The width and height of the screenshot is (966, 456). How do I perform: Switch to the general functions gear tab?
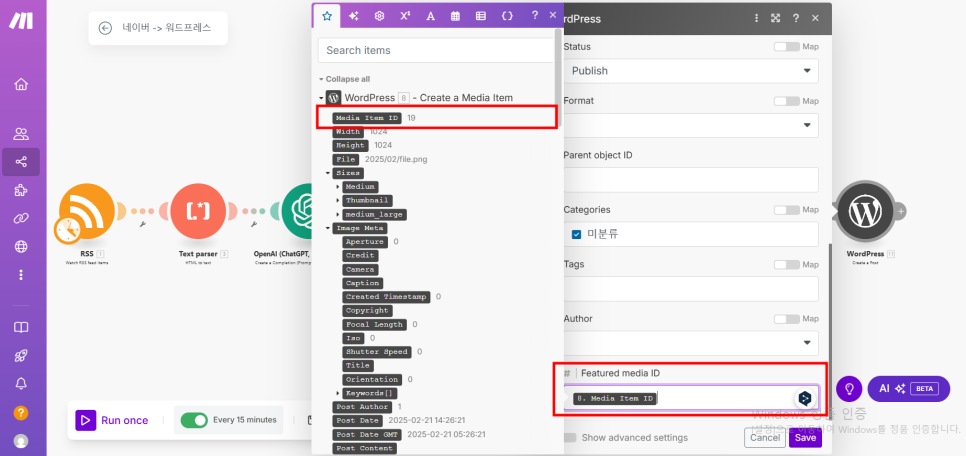tap(380, 16)
